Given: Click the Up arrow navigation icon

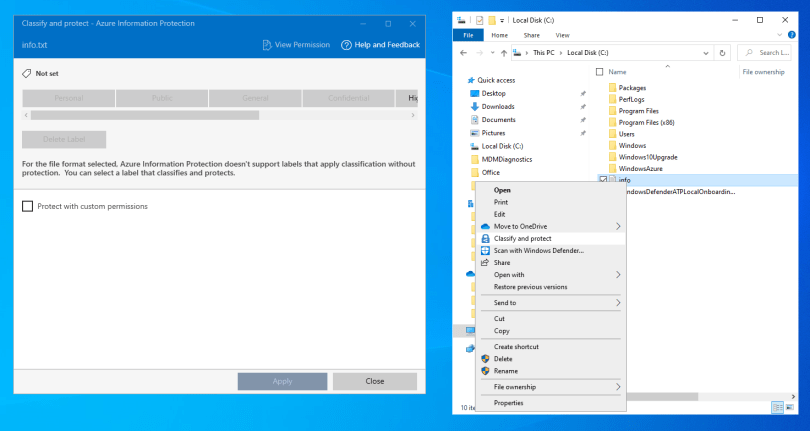Looking at the screenshot, I should coord(503,52).
